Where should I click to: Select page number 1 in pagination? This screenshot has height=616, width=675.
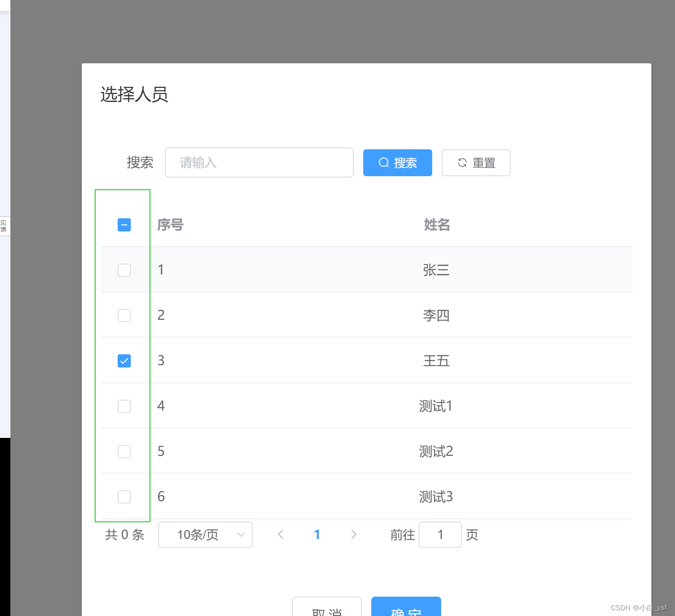(x=317, y=535)
